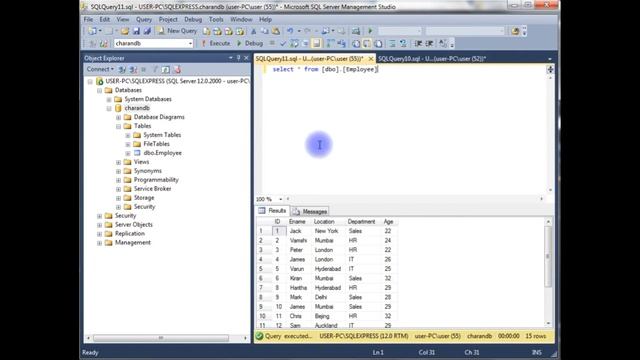Expand the Views folder node

point(118,162)
